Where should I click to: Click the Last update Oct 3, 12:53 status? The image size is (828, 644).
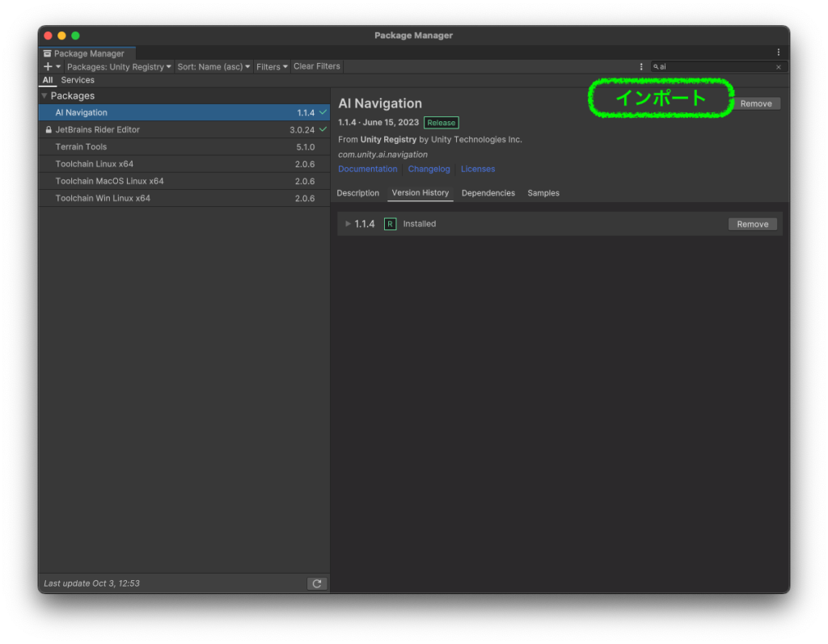tap(92, 583)
